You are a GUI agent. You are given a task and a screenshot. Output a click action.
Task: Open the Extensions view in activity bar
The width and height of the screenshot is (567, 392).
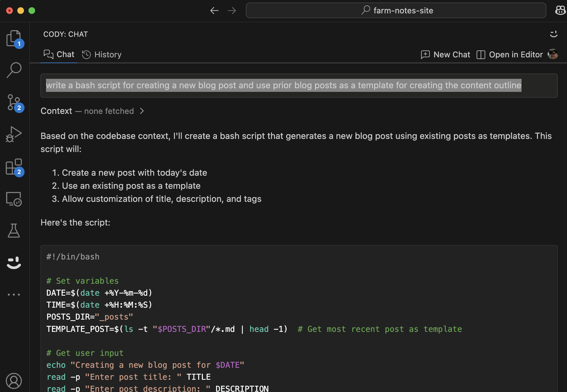pos(14,167)
